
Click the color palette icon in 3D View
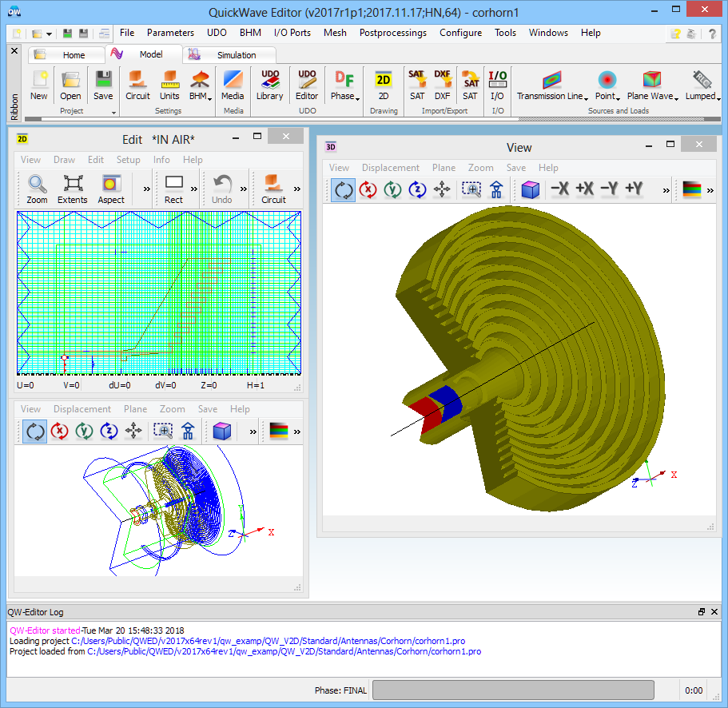pos(692,189)
